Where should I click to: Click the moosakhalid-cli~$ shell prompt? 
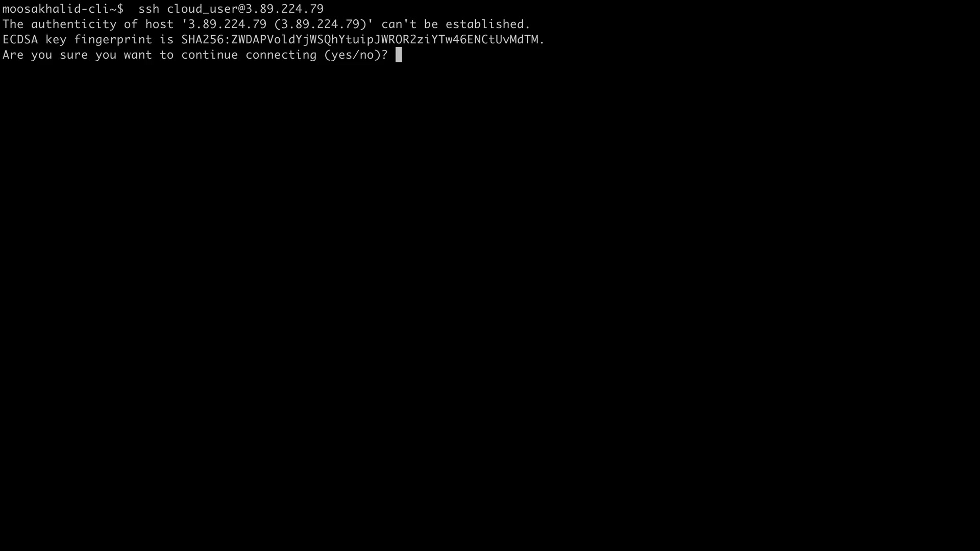click(63, 9)
